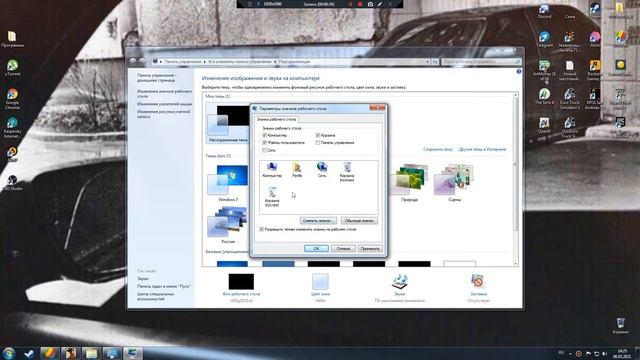The image size is (640, 360).
Task: Open Изменение значков рабочего стола link
Action: pyautogui.click(x=164, y=94)
